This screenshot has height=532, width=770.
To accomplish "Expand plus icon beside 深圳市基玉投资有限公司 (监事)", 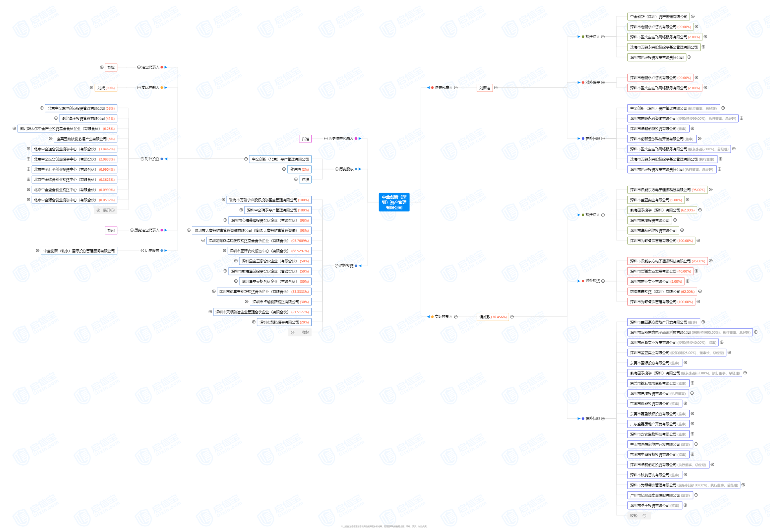I will 685,505.
